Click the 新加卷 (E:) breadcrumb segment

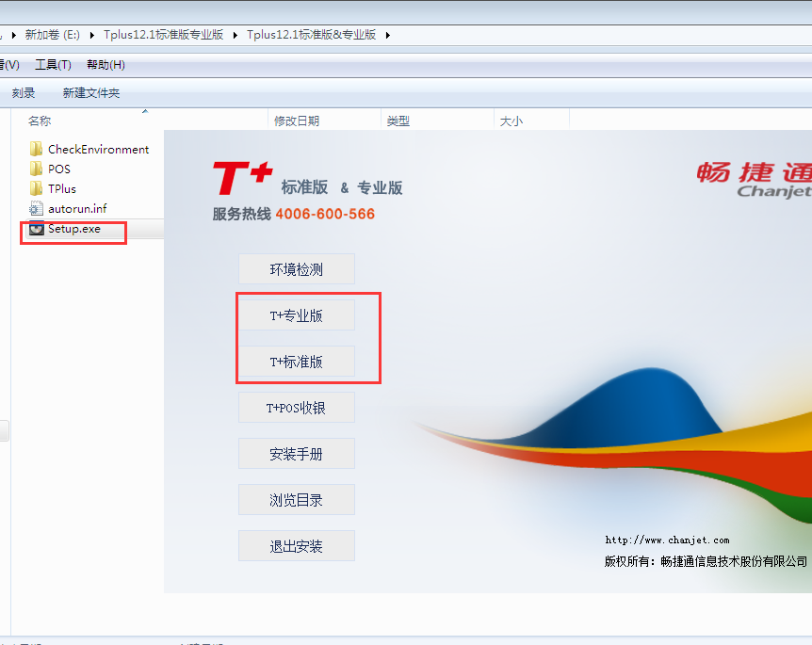coord(52,35)
